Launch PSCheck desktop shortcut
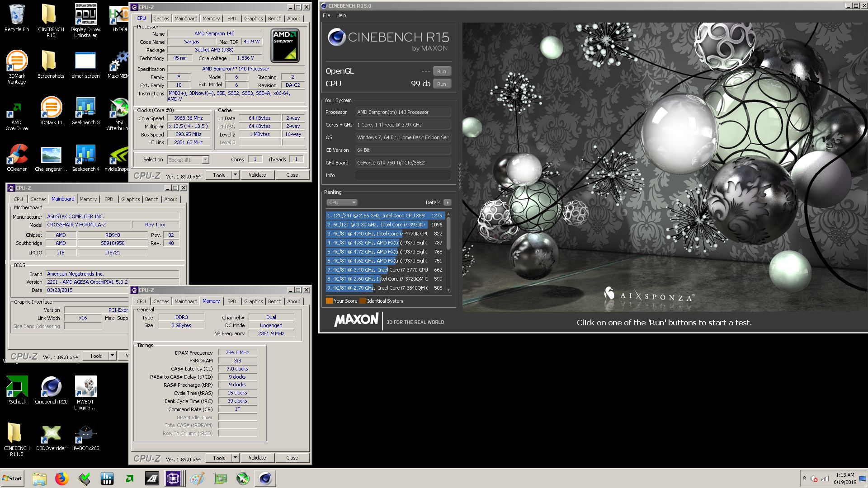The image size is (868, 488). click(x=17, y=390)
